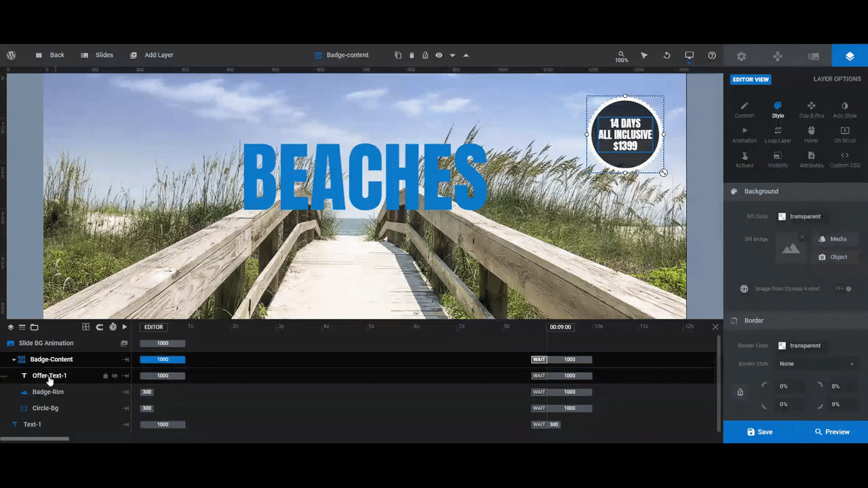The height and width of the screenshot is (488, 868).
Task: Click the duplicate layer icon in top toolbar
Action: coord(398,56)
